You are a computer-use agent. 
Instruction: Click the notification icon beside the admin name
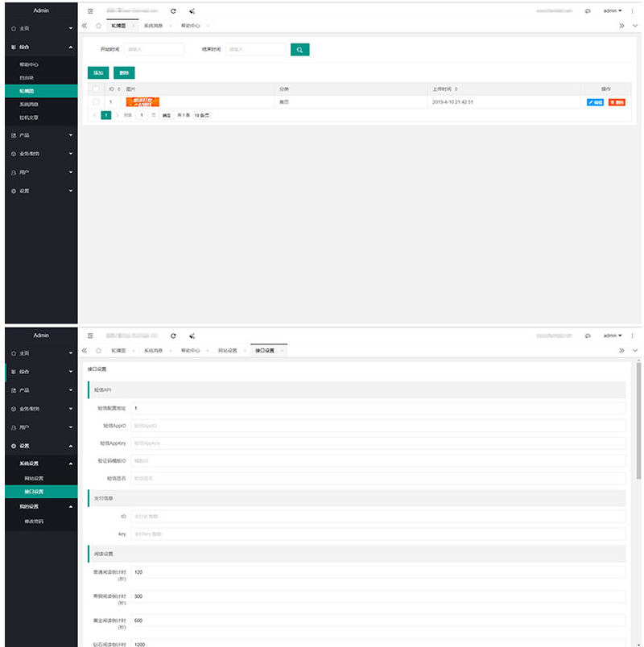click(x=588, y=10)
